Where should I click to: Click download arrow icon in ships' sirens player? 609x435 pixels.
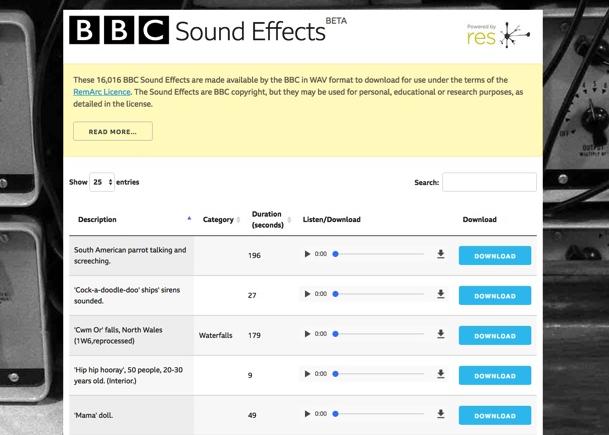[440, 294]
